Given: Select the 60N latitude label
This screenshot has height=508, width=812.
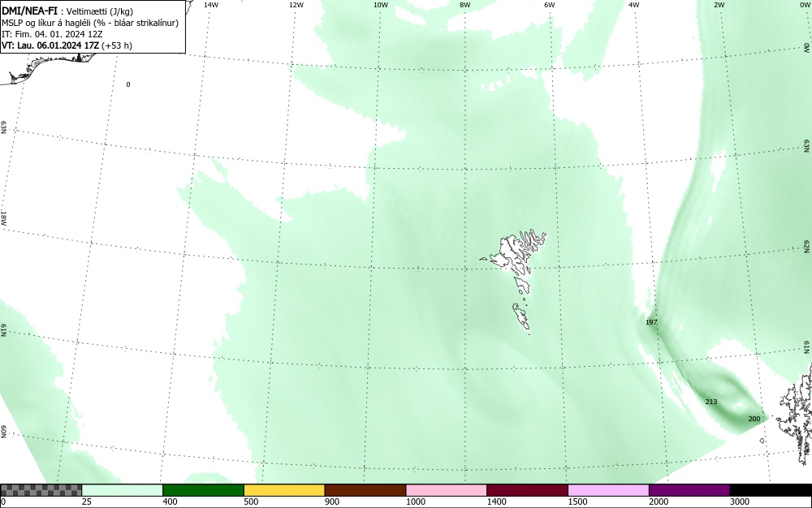Looking at the screenshot, I should pyautogui.click(x=3, y=432).
